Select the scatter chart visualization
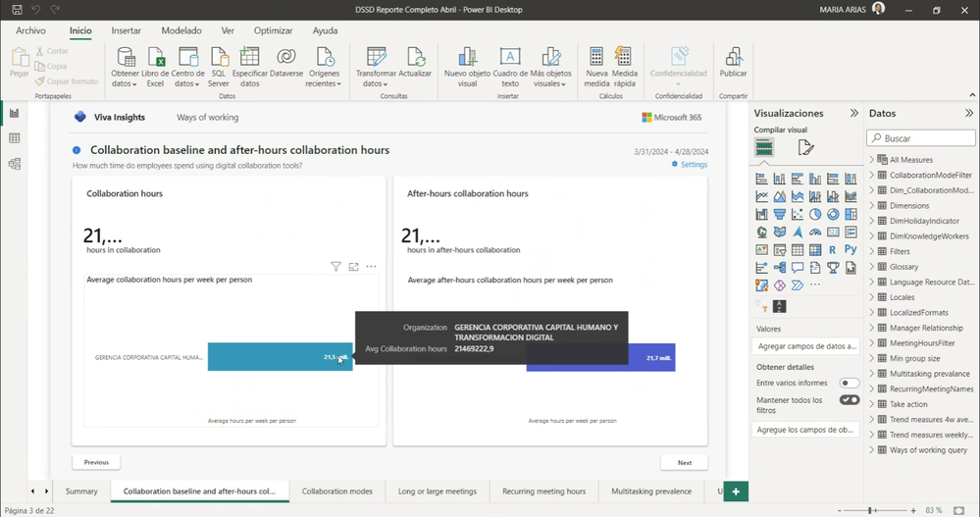Viewport: 980px width, 517px height. click(x=798, y=215)
